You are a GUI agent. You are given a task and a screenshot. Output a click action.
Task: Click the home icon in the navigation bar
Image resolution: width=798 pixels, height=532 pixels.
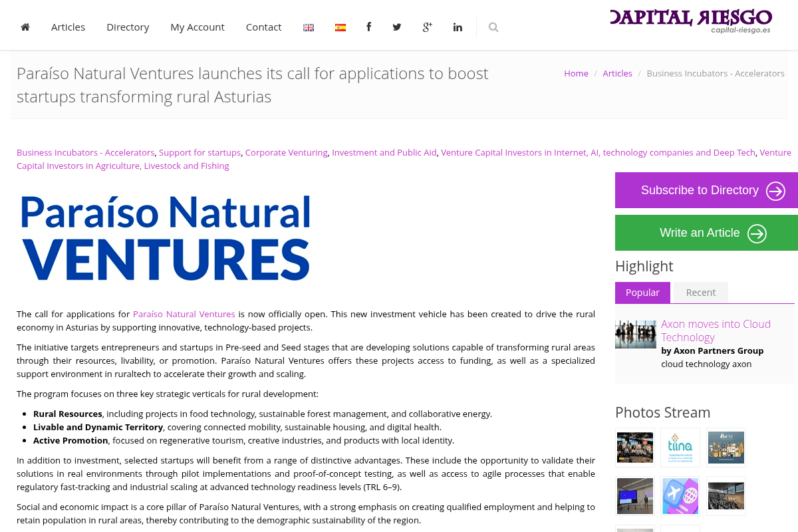coord(25,27)
